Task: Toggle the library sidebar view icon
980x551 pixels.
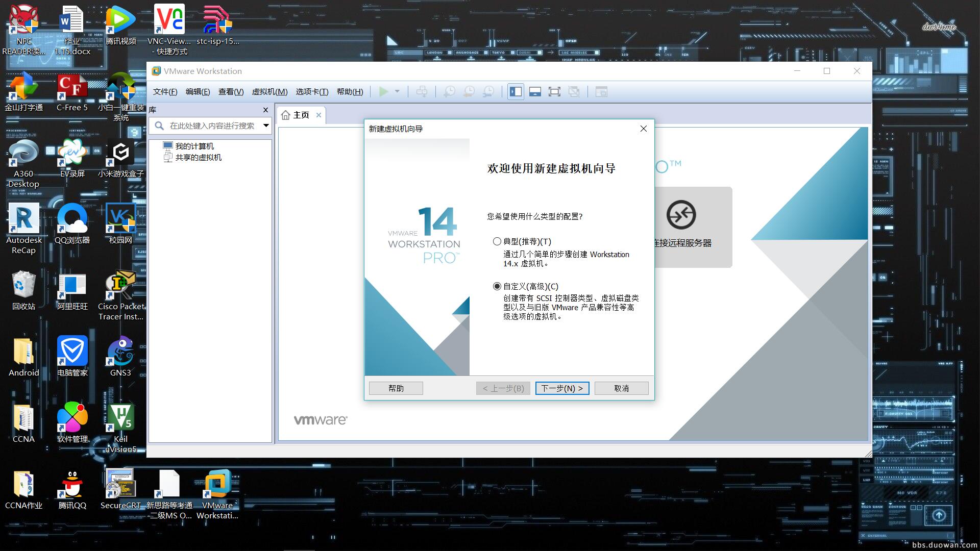Action: (x=516, y=92)
